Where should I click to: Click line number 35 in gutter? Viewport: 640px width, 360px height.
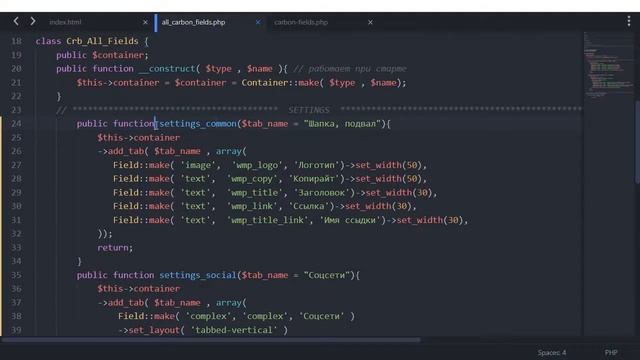point(16,275)
